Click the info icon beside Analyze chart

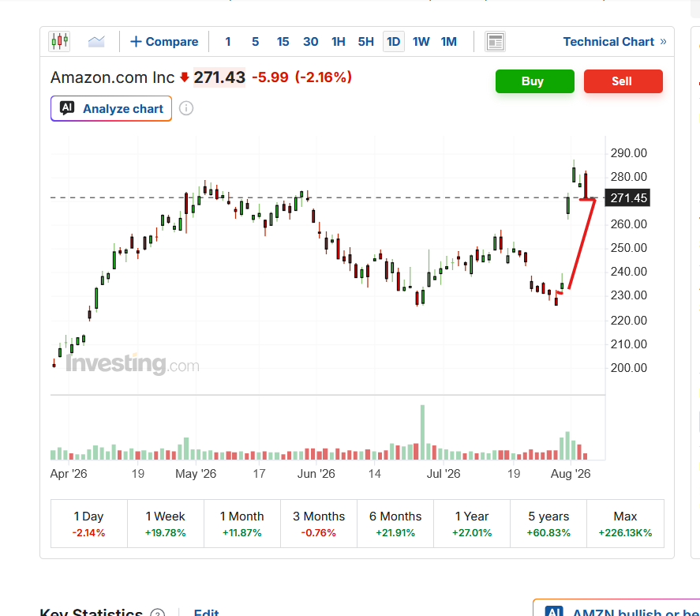click(x=186, y=108)
